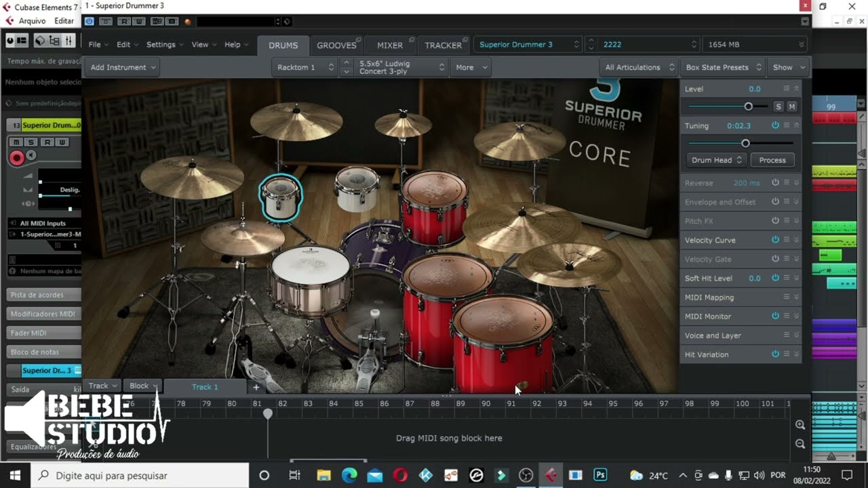Select the Track 1 tab
This screenshot has height=488, width=868.
pos(205,386)
